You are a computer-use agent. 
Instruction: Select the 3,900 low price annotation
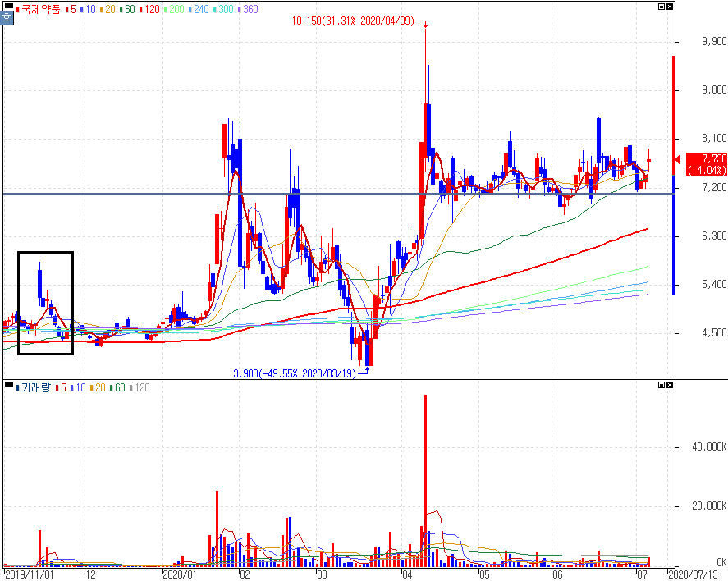pos(295,373)
